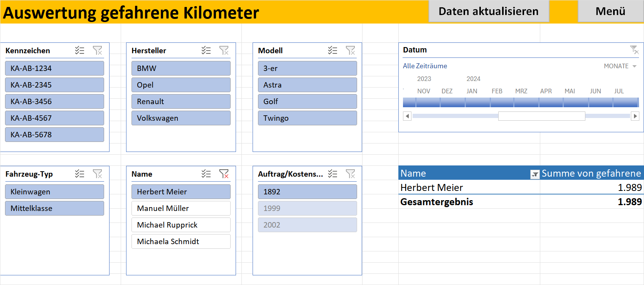The height and width of the screenshot is (285, 644).
Task: Clear filter on Auftrag/Kostenstelle slicer
Action: 351,174
